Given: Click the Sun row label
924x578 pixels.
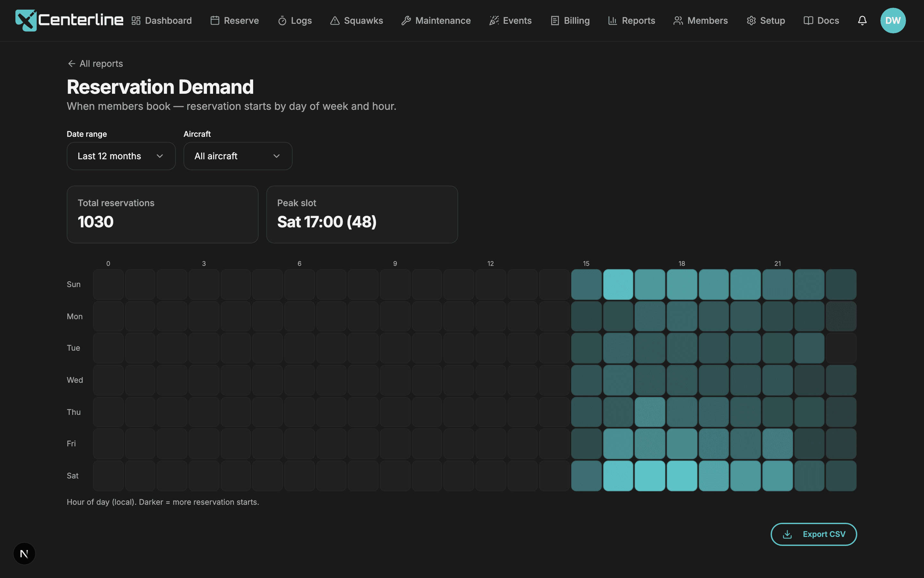Looking at the screenshot, I should pos(74,285).
